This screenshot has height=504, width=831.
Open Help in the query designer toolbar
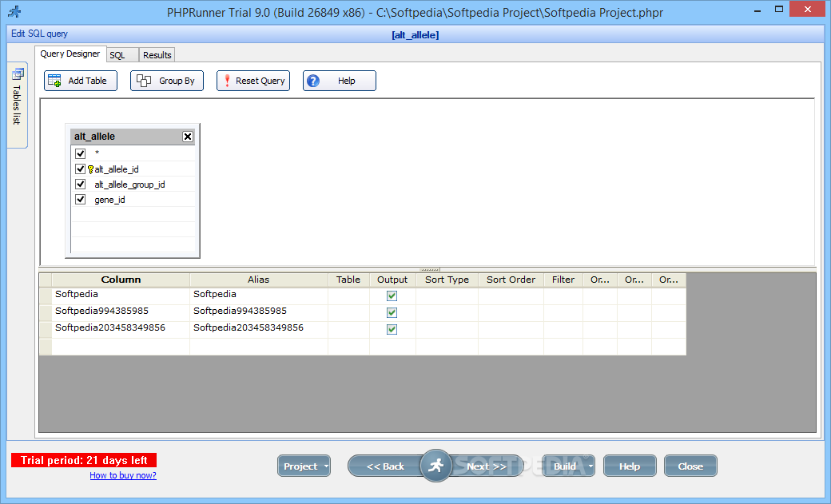click(340, 81)
